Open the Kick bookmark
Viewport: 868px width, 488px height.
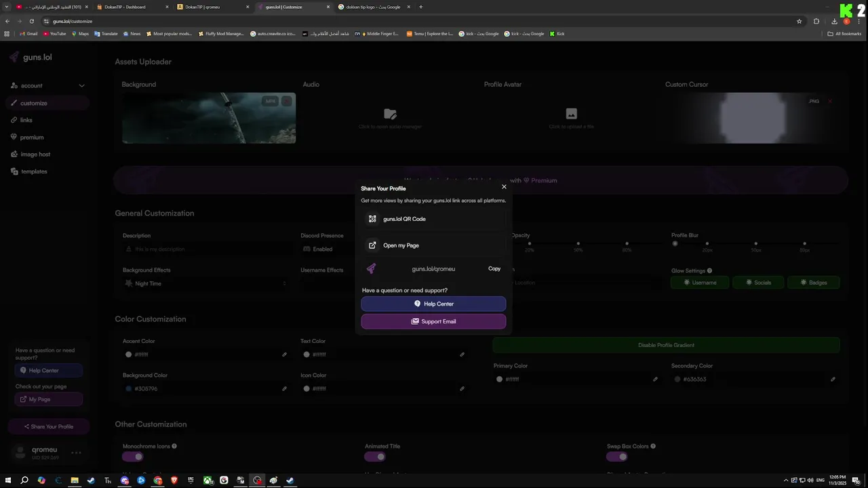(557, 33)
